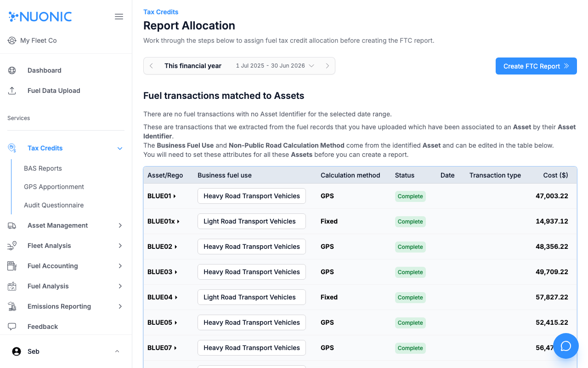
Task: Open BLUE04 business fuel use dropdown
Action: click(252, 297)
